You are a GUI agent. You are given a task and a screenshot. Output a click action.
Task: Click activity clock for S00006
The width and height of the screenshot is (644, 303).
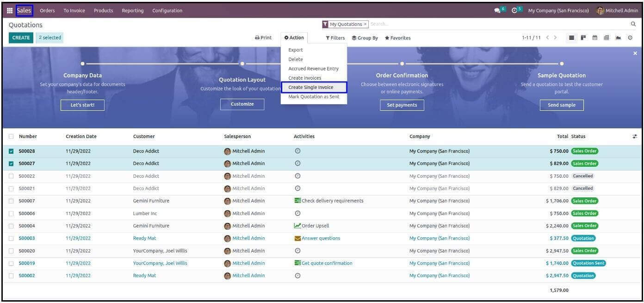(297, 213)
